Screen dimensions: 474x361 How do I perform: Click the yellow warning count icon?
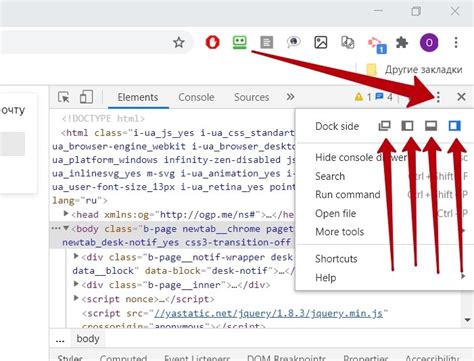pos(359,97)
